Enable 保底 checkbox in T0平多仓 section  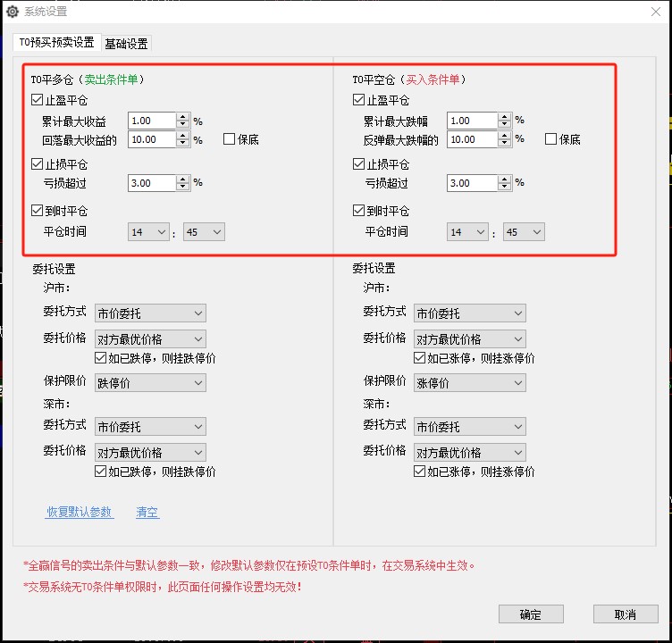[x=230, y=139]
